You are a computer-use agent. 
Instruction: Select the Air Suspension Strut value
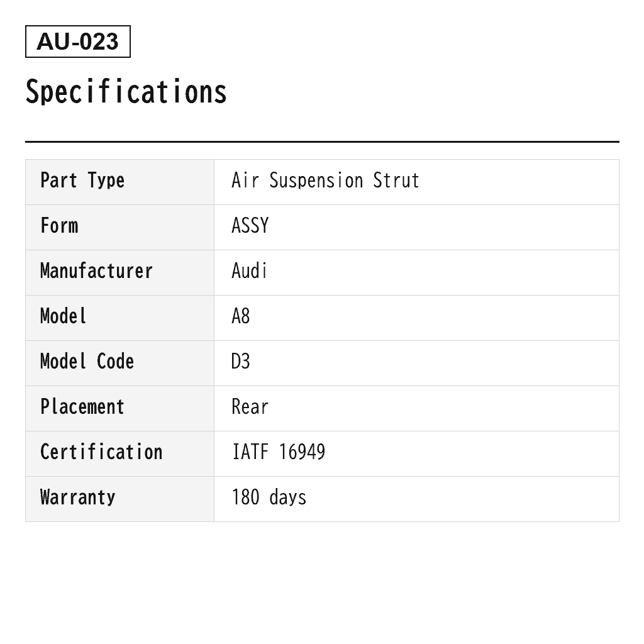pyautogui.click(x=325, y=180)
